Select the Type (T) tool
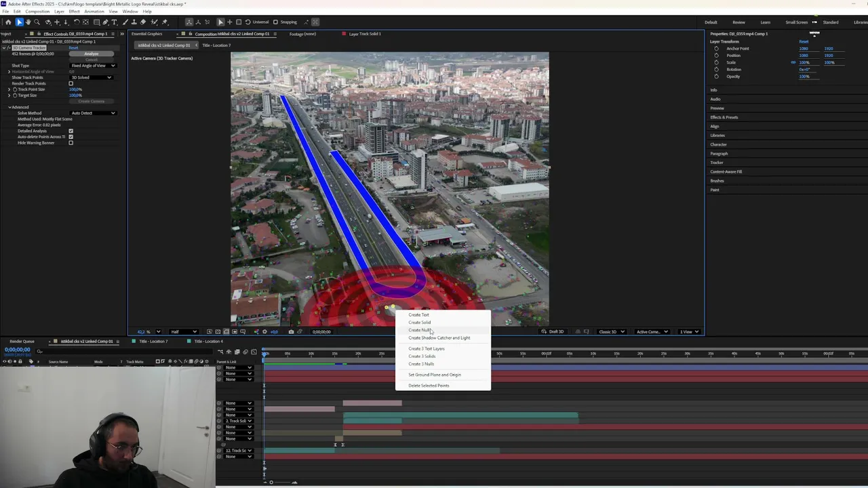This screenshot has height=488, width=868. coord(114,22)
